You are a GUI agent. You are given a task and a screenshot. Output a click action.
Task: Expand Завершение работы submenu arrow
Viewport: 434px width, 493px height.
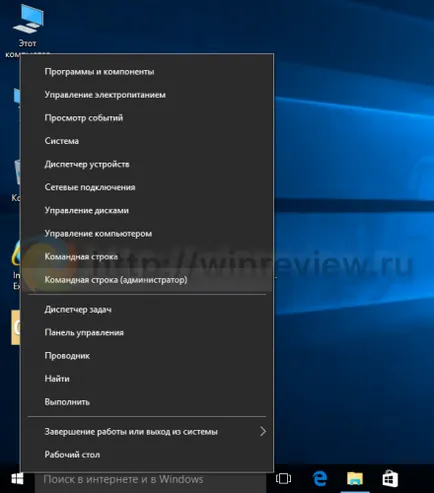click(x=263, y=431)
